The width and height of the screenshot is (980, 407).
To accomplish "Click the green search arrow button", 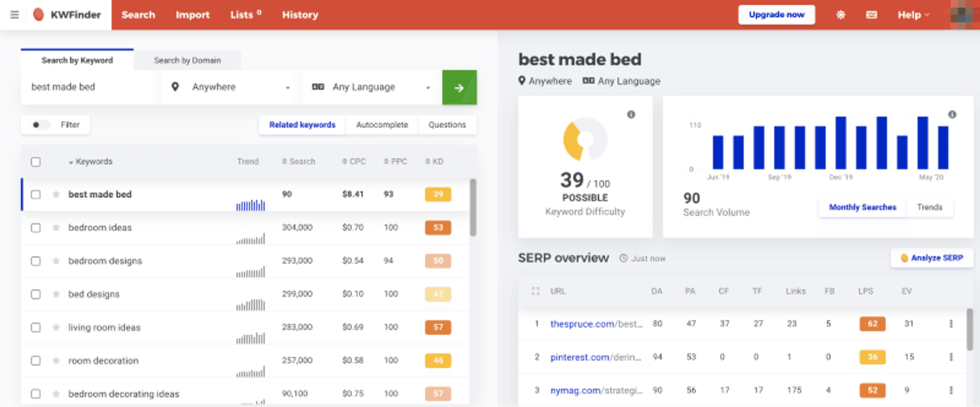I will [459, 87].
